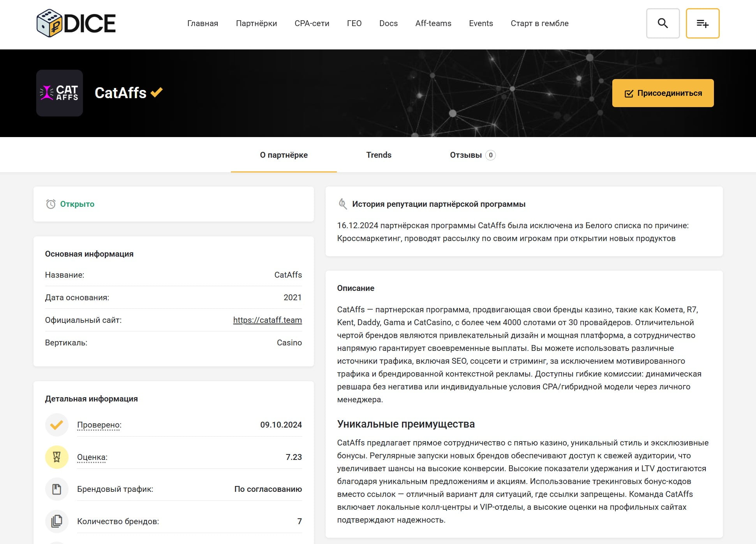Click the DICE logo in header
Viewport: 756px width, 544px height.
76,23
